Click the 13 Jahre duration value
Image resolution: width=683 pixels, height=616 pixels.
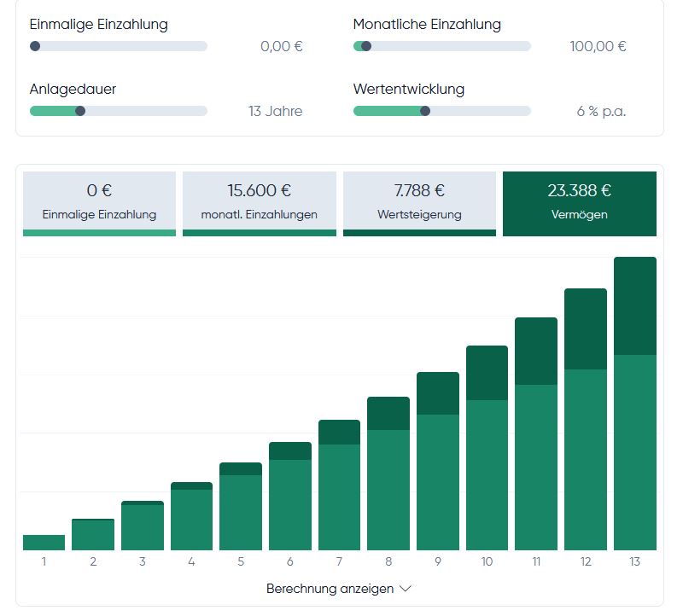tap(275, 111)
